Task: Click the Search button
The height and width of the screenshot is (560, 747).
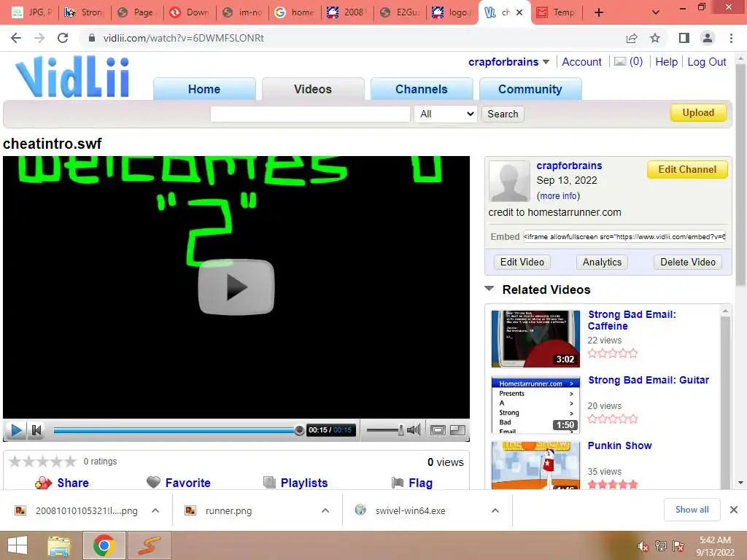Action: [503, 114]
